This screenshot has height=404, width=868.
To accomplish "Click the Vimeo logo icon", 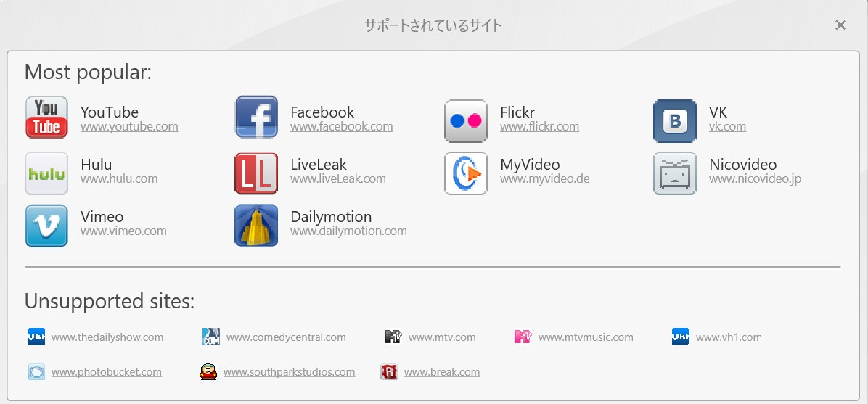I will (46, 226).
